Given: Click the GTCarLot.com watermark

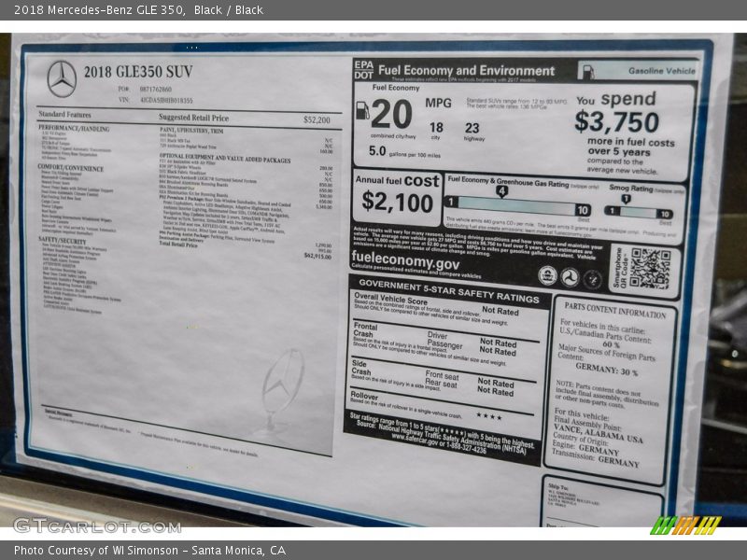Looking at the screenshot, I should [x=96, y=525].
